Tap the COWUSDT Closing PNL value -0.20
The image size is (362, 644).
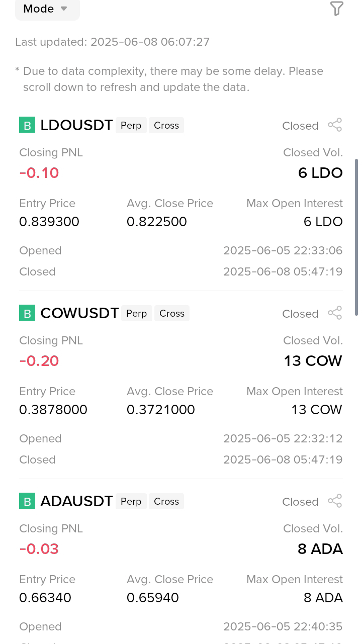[39, 361]
